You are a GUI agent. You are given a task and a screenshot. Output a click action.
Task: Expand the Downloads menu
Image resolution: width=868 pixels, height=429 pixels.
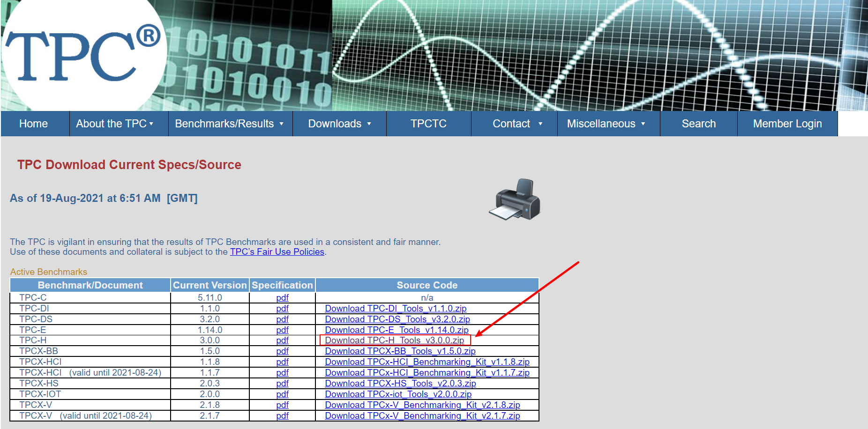pyautogui.click(x=339, y=124)
